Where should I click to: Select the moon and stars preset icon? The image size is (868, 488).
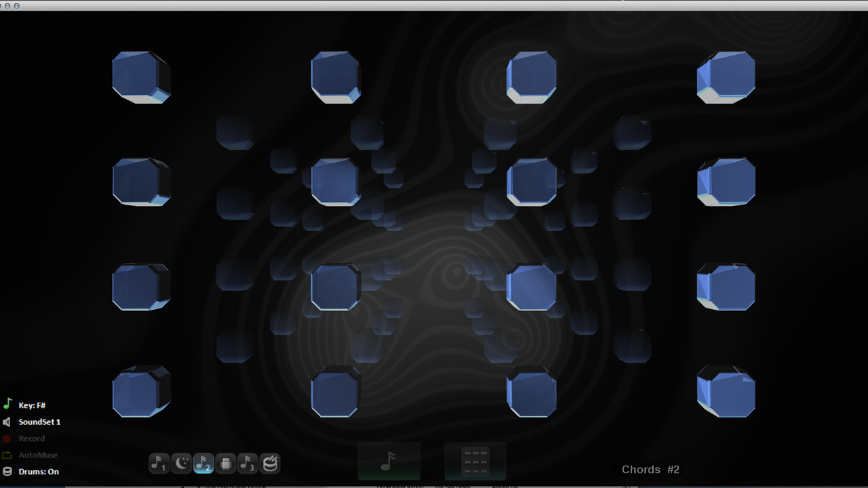click(x=181, y=464)
